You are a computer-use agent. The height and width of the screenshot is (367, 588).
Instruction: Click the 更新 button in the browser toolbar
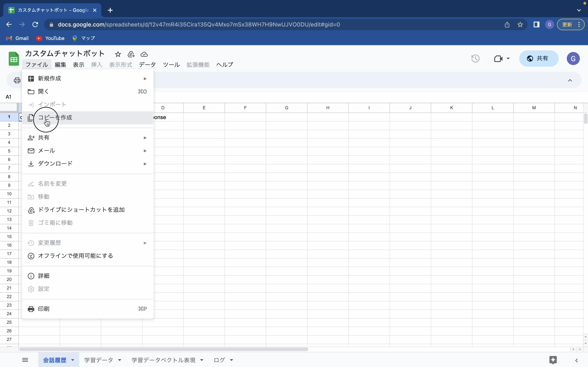pos(567,24)
